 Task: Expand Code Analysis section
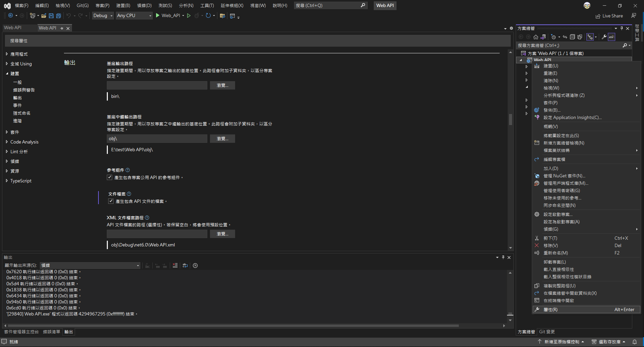coord(7,142)
